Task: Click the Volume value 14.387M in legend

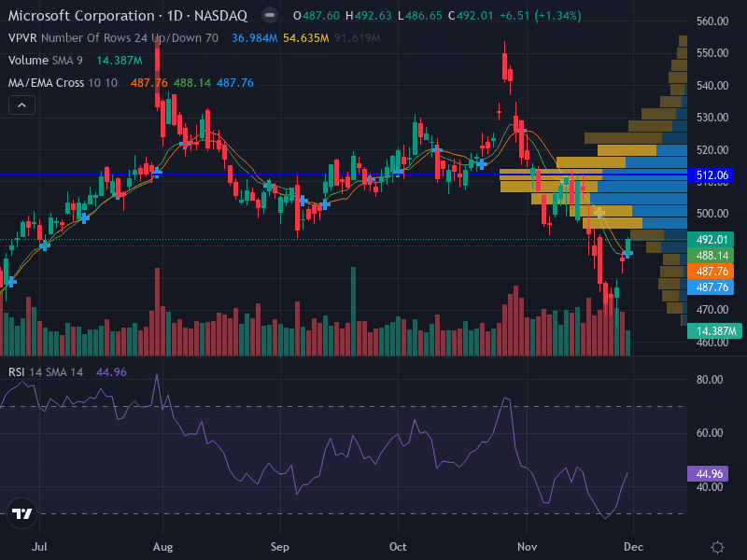Action: point(120,61)
